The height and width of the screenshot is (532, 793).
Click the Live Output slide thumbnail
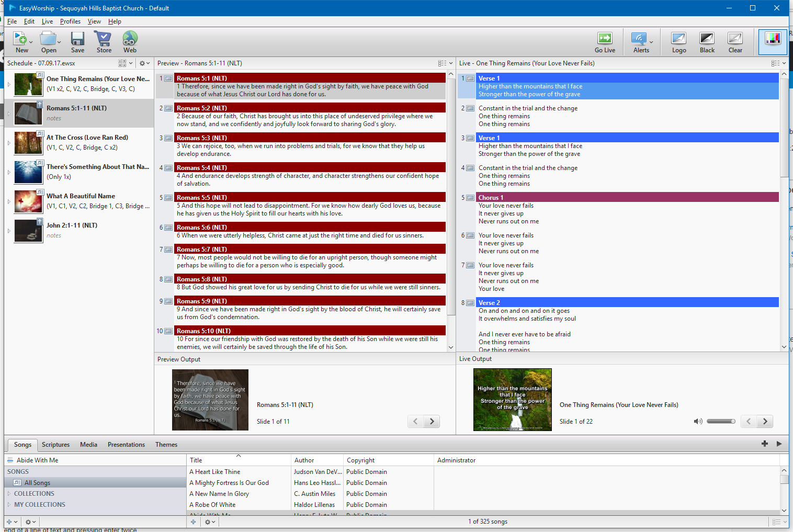coord(513,400)
